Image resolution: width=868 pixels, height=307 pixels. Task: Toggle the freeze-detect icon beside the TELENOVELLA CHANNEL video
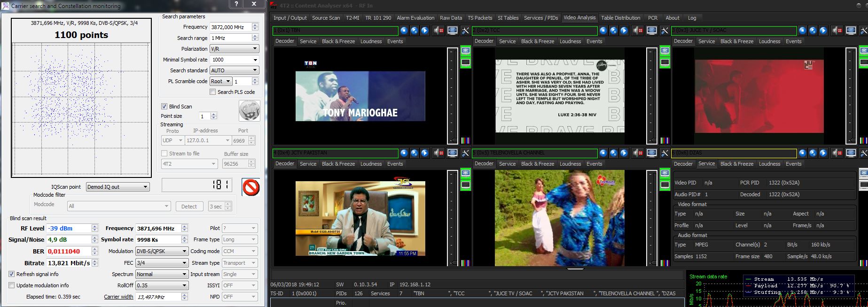pyautogui.click(x=665, y=173)
